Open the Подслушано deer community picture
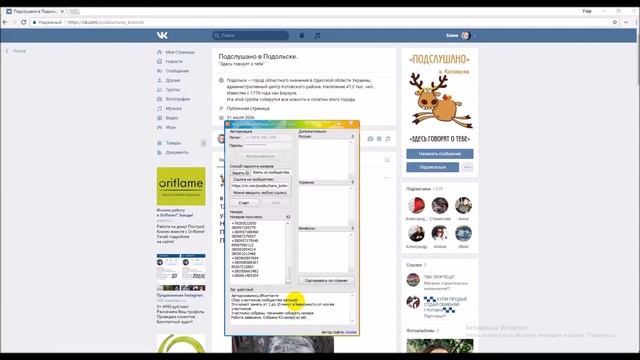This screenshot has height=360, width=640. [440, 98]
